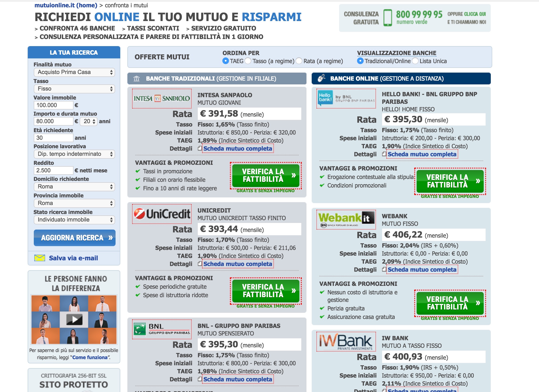
Task: Click Verifica la fattibilità for Intesa Sanpaolo
Action: 266,175
